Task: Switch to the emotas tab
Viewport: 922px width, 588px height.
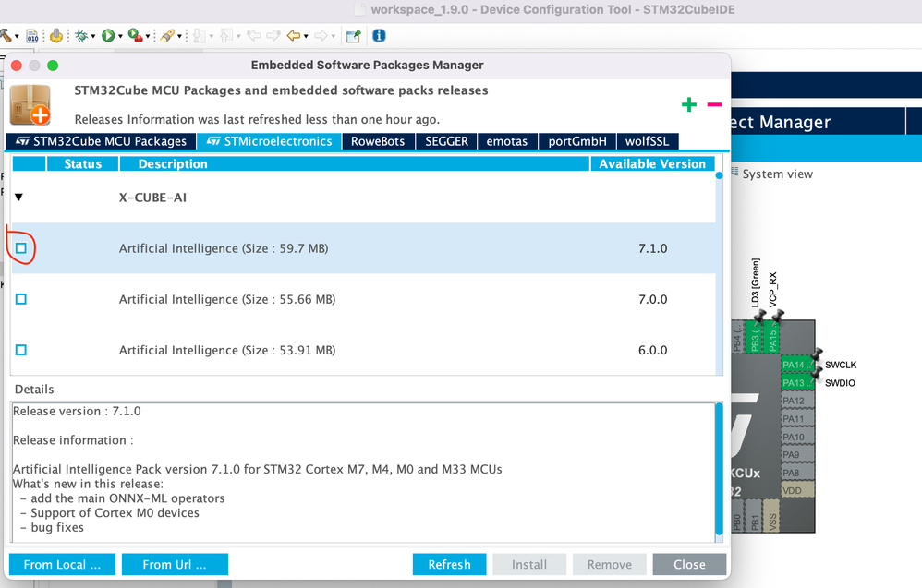Action: pos(507,141)
